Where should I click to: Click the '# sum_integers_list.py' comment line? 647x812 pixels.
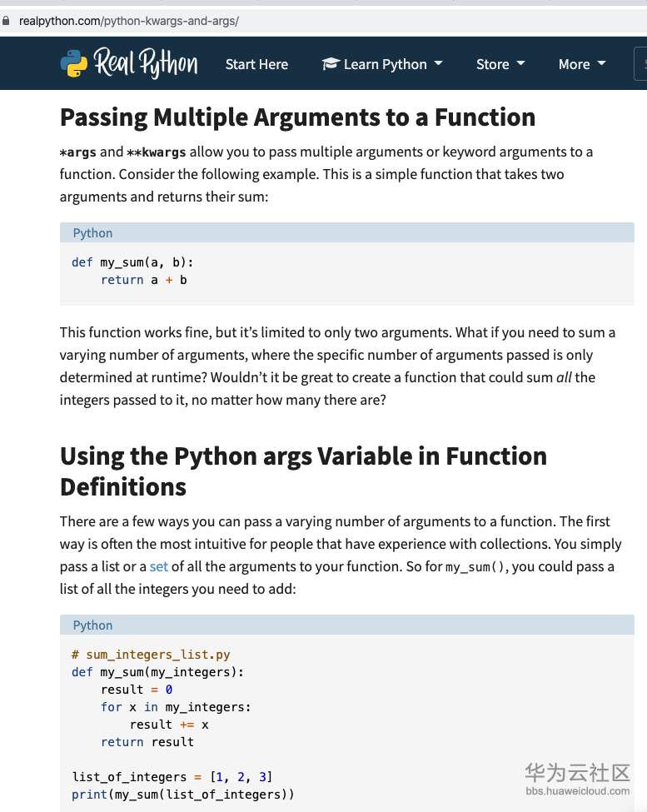click(x=151, y=655)
